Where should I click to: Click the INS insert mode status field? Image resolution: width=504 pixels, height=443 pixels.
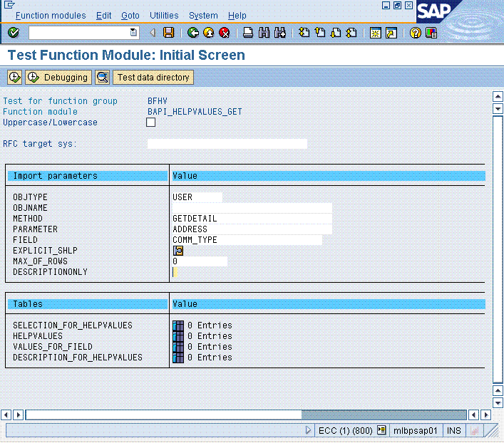(x=453, y=430)
